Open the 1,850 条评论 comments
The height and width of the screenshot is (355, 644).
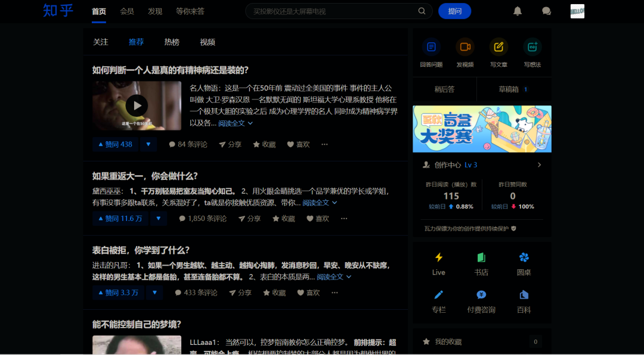[203, 219]
